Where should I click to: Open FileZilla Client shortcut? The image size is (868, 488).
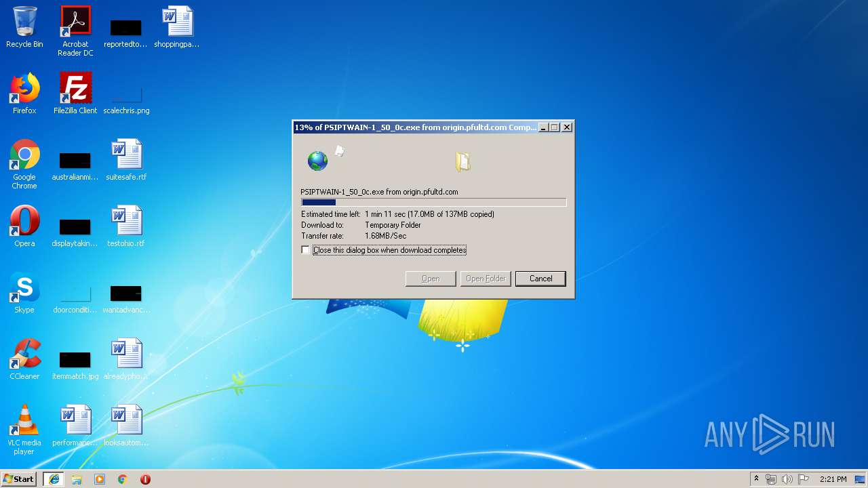[75, 94]
